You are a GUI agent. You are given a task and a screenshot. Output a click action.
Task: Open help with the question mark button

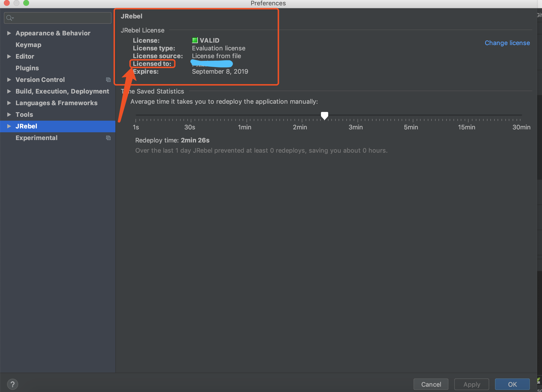[13, 384]
